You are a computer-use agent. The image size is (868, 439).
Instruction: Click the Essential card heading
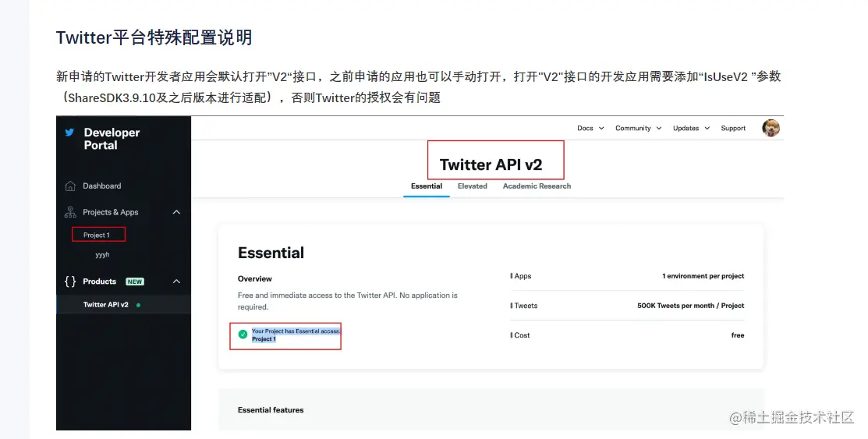tap(271, 253)
